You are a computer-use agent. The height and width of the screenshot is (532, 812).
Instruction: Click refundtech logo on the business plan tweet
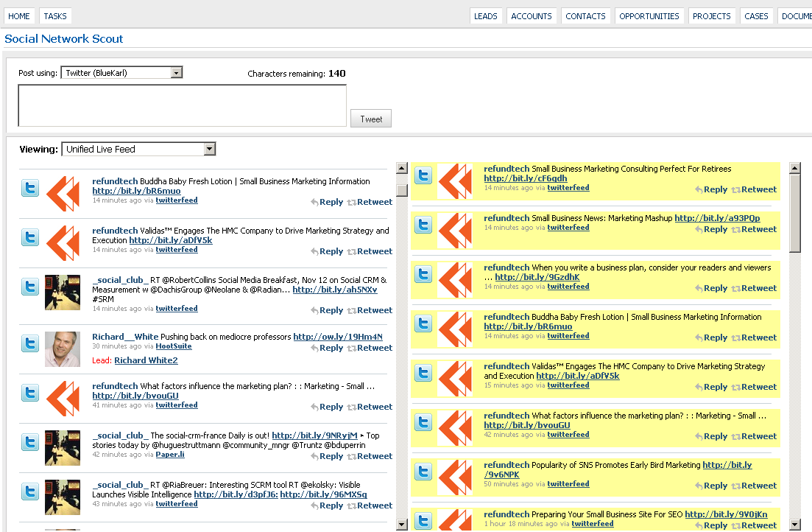(455, 280)
